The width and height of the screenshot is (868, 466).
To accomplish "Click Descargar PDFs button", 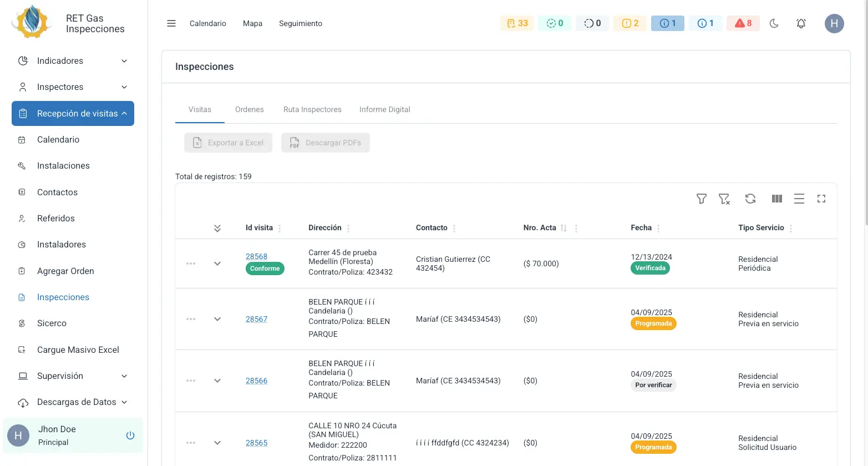I will (326, 143).
